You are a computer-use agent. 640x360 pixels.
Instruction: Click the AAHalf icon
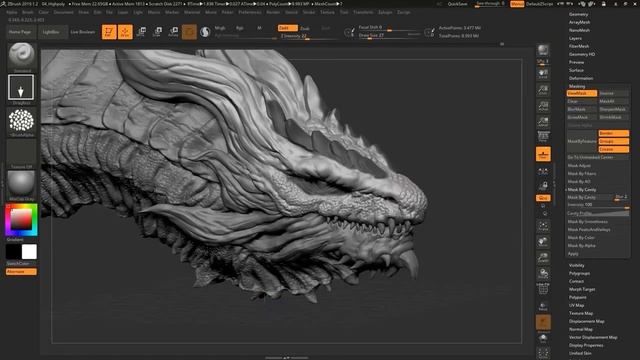tap(543, 122)
